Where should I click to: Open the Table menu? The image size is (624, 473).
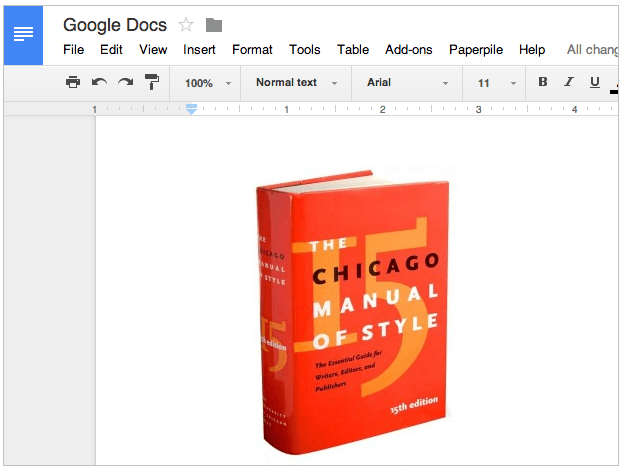click(353, 50)
